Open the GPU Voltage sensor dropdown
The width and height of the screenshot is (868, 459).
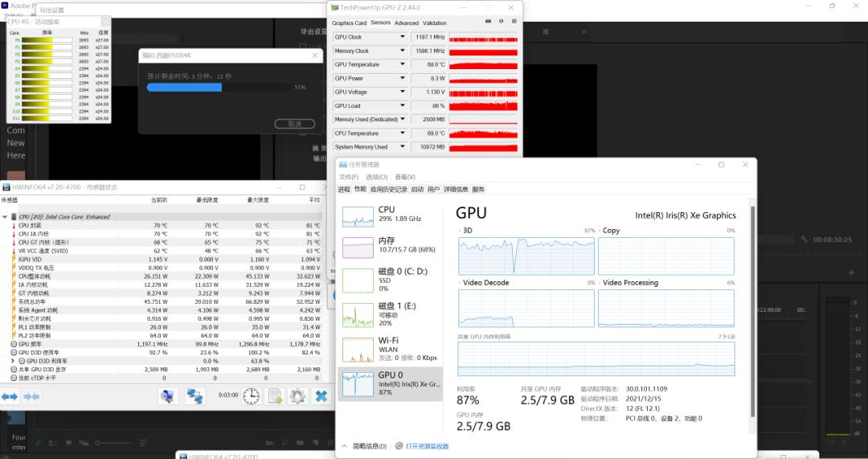[x=403, y=92]
